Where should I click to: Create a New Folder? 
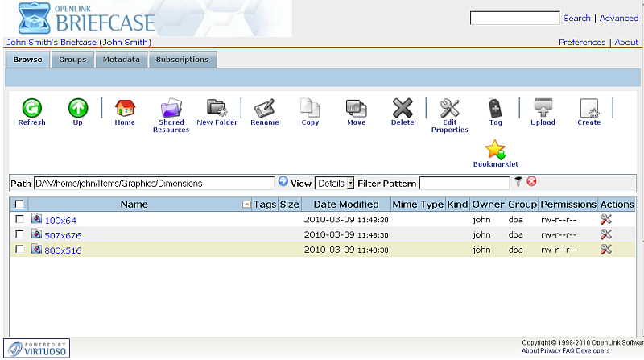pyautogui.click(x=217, y=108)
